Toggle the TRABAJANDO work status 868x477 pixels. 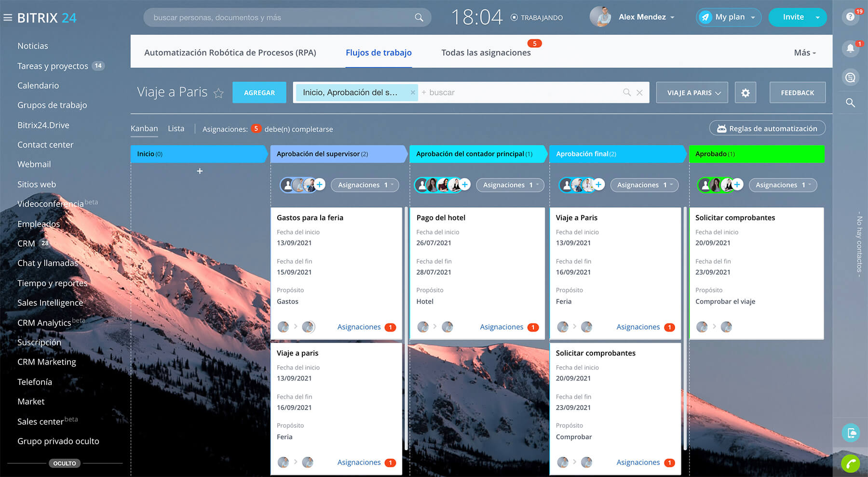pyautogui.click(x=537, y=17)
